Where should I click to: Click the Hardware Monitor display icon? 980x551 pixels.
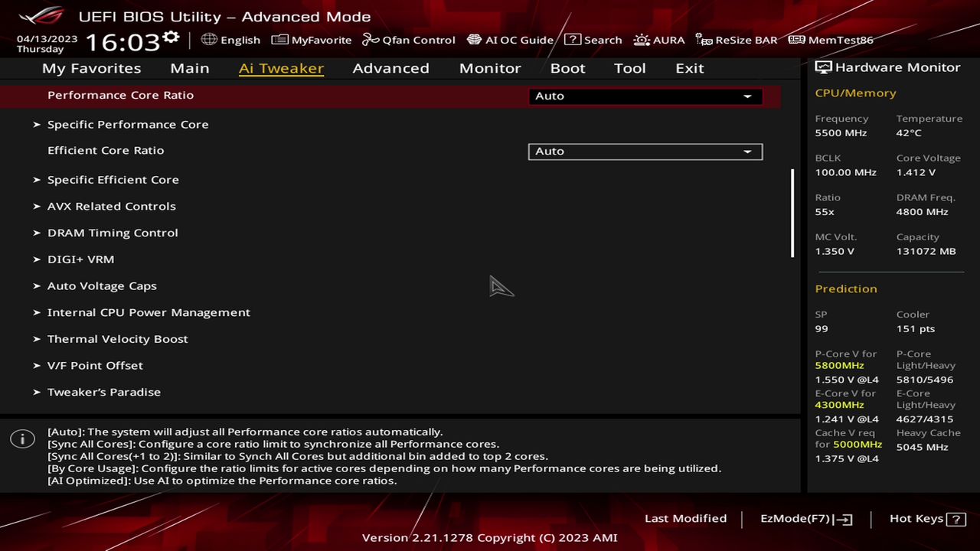pos(823,67)
